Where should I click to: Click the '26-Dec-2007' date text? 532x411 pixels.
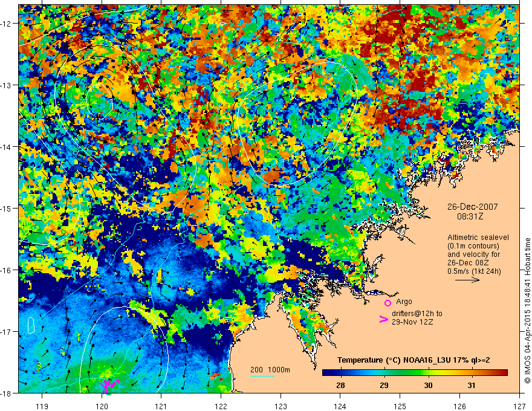click(472, 207)
